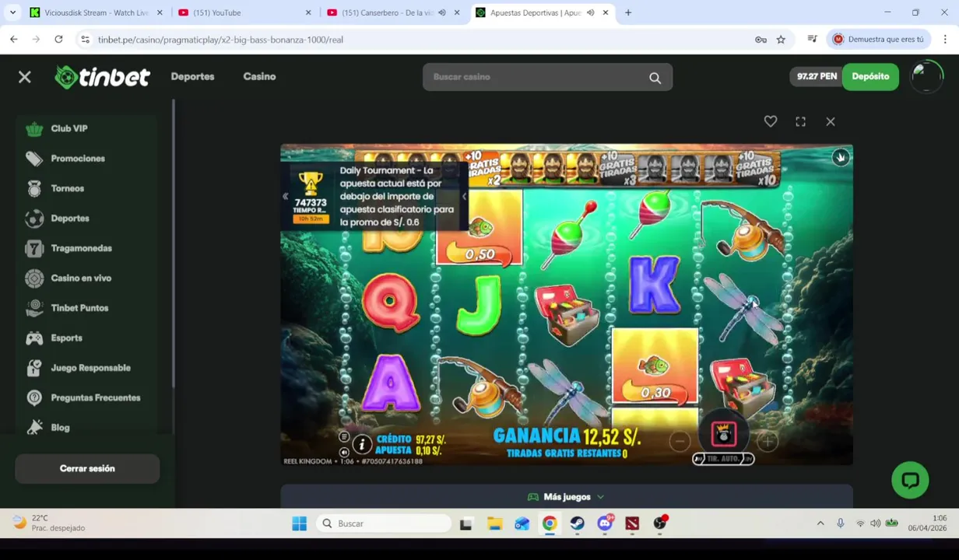Open the saved passwords key icon

coord(761,40)
